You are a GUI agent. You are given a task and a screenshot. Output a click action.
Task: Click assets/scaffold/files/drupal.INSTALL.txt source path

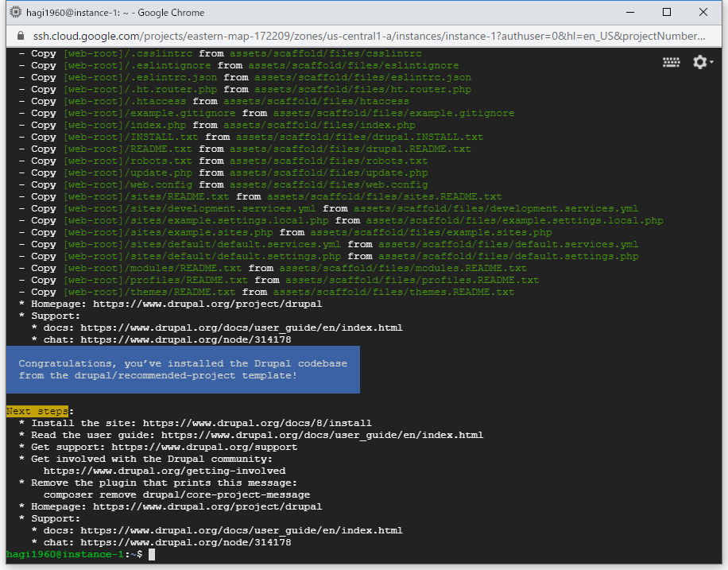click(359, 137)
